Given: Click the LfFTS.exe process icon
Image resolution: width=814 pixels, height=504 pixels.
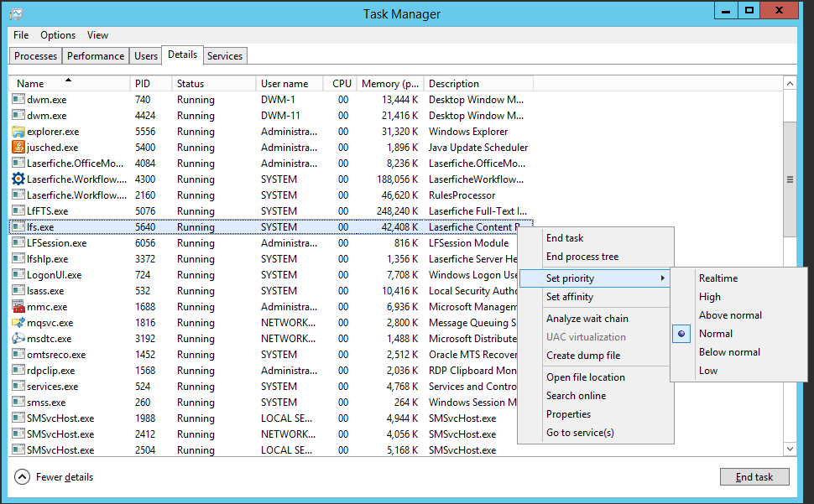Looking at the screenshot, I should pos(18,211).
